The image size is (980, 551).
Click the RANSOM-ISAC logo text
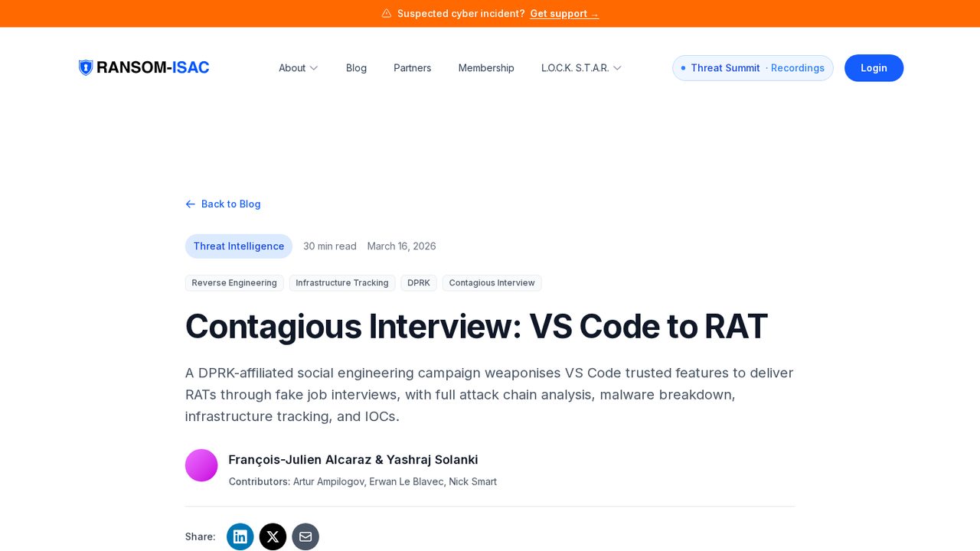coord(153,67)
